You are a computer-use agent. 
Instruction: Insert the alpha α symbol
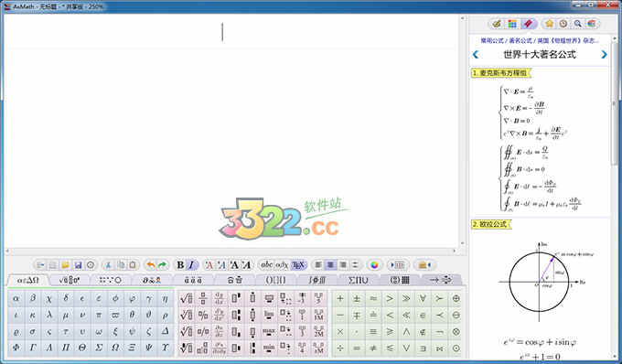pyautogui.click(x=16, y=298)
